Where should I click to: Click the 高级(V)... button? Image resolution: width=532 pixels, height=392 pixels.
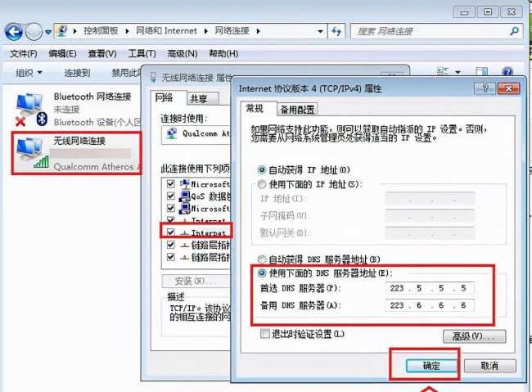475,336
